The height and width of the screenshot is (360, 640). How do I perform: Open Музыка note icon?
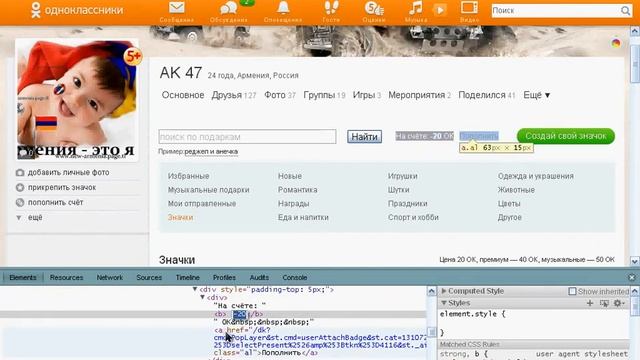tap(416, 8)
